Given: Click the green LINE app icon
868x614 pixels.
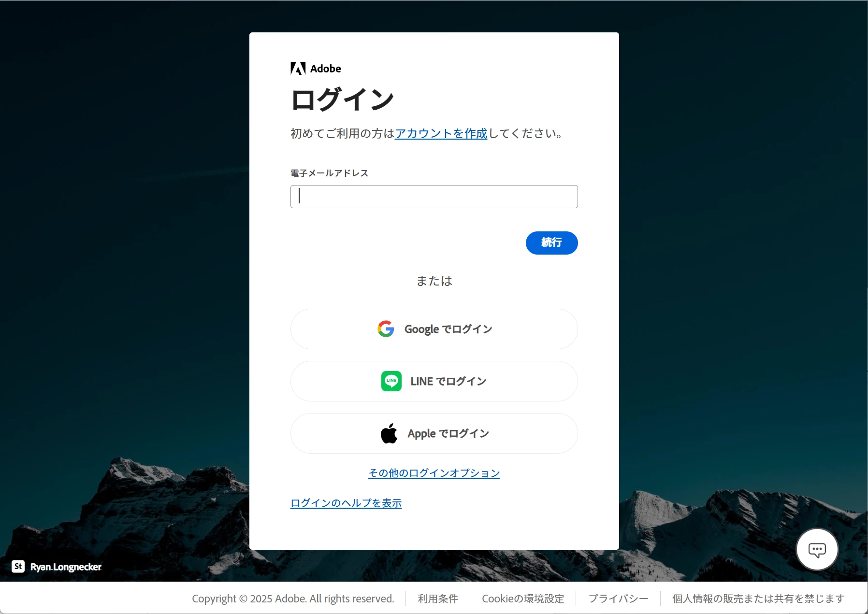Looking at the screenshot, I should click(x=391, y=381).
